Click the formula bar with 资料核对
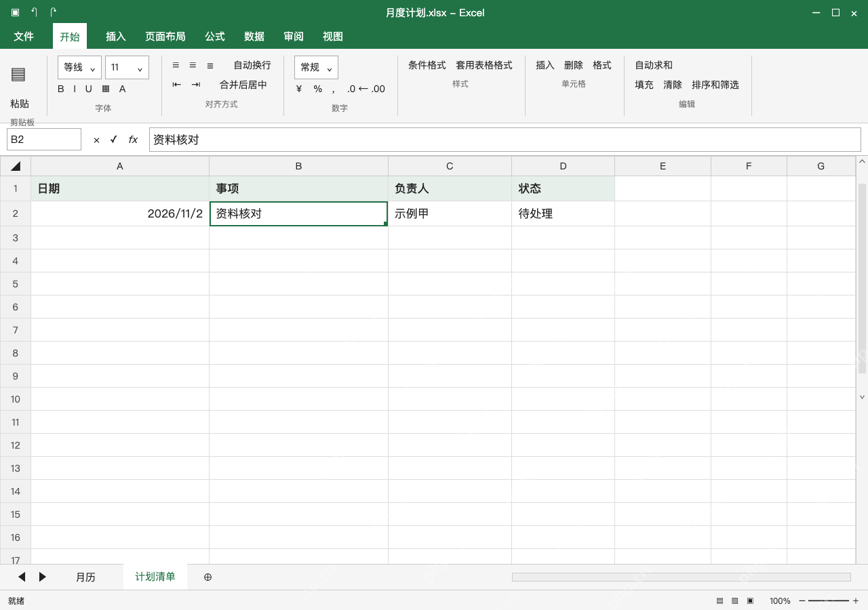The height and width of the screenshot is (610, 868). (x=505, y=139)
